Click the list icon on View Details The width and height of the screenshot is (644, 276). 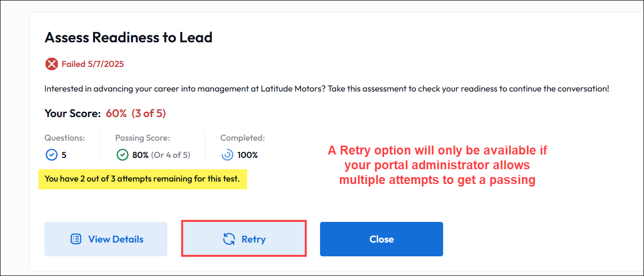click(x=76, y=240)
